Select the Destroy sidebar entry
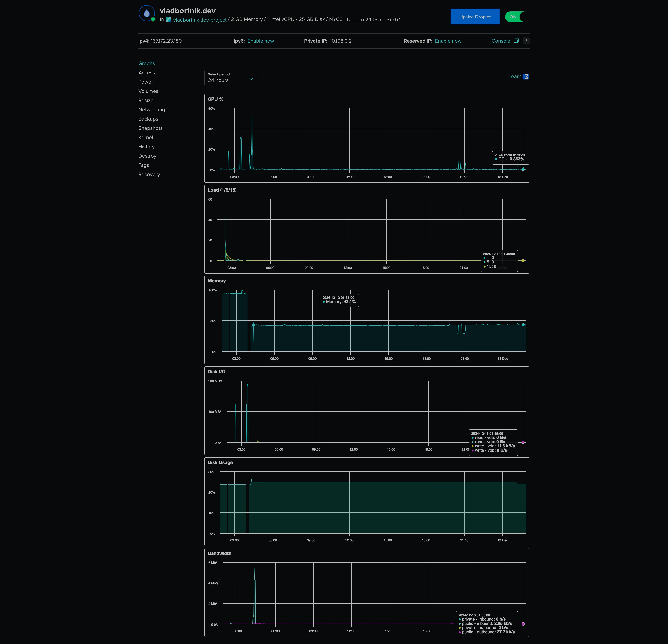Screen dimensions: 668x644 [147, 156]
